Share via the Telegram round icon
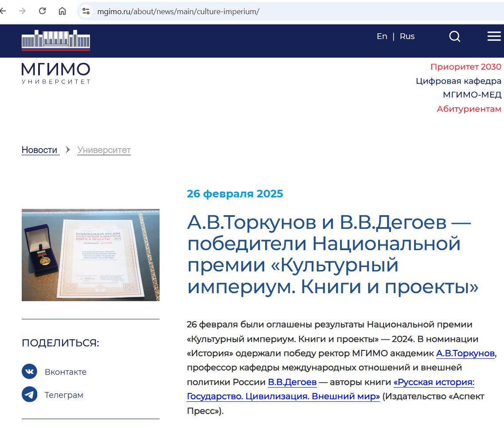Screen dimensions: 504x428 pos(30,395)
